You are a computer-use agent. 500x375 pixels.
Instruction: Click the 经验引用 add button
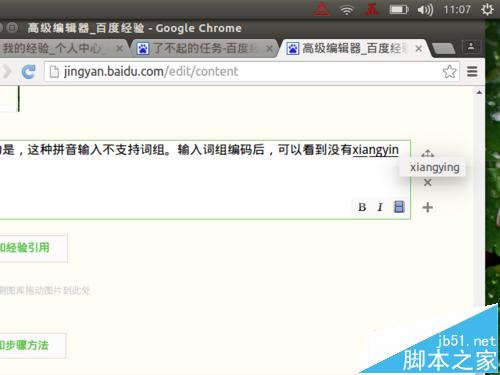tap(33, 248)
